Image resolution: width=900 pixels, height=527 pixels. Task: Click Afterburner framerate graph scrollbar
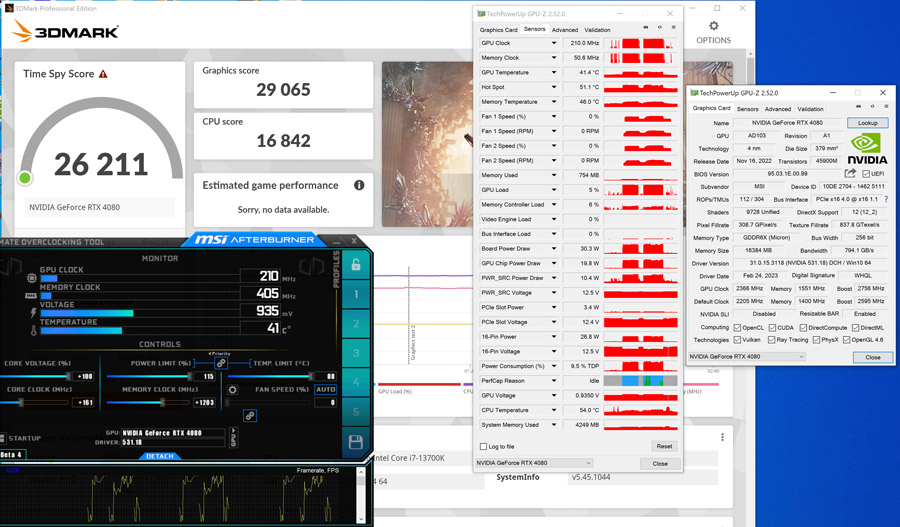pyautogui.click(x=360, y=495)
